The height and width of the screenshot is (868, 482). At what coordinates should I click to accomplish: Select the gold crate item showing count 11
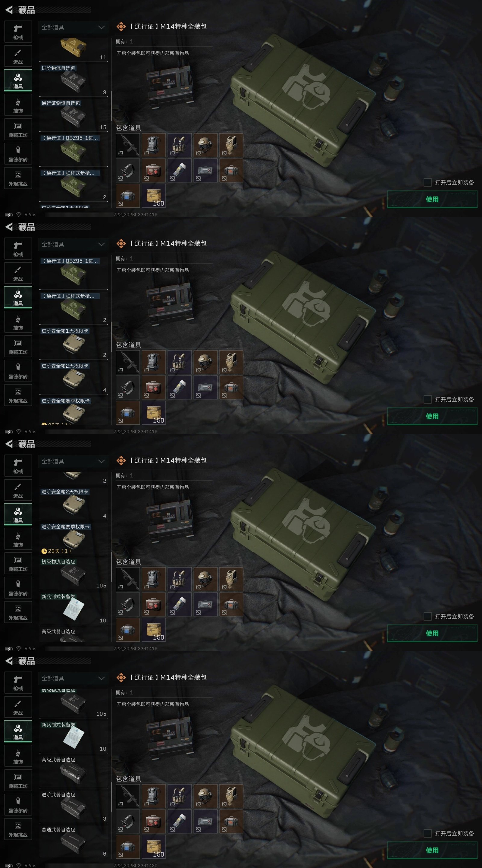coord(74,49)
